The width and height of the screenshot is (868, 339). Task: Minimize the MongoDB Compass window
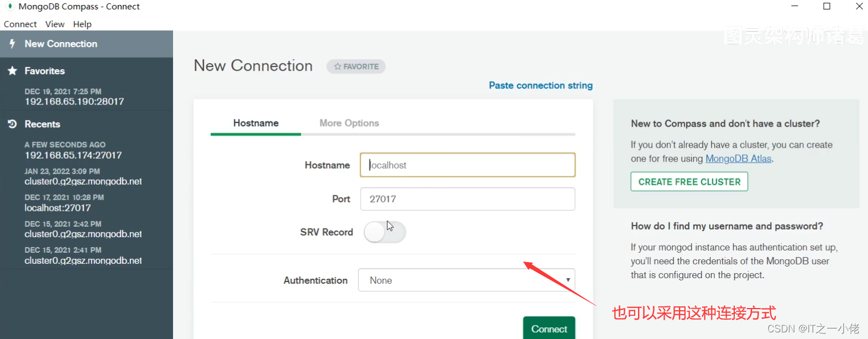point(794,6)
